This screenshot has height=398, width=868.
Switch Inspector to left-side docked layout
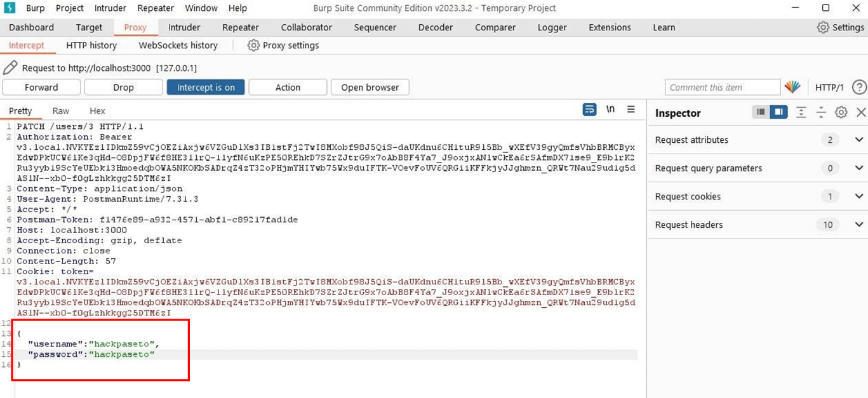point(760,112)
